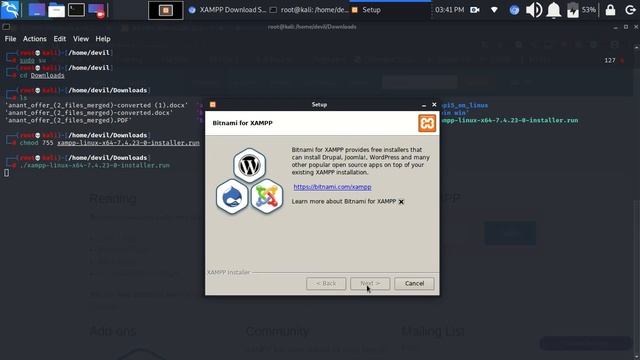Open the terminal Edit menu
Viewport: 640px width, 360px height.
(x=60, y=39)
